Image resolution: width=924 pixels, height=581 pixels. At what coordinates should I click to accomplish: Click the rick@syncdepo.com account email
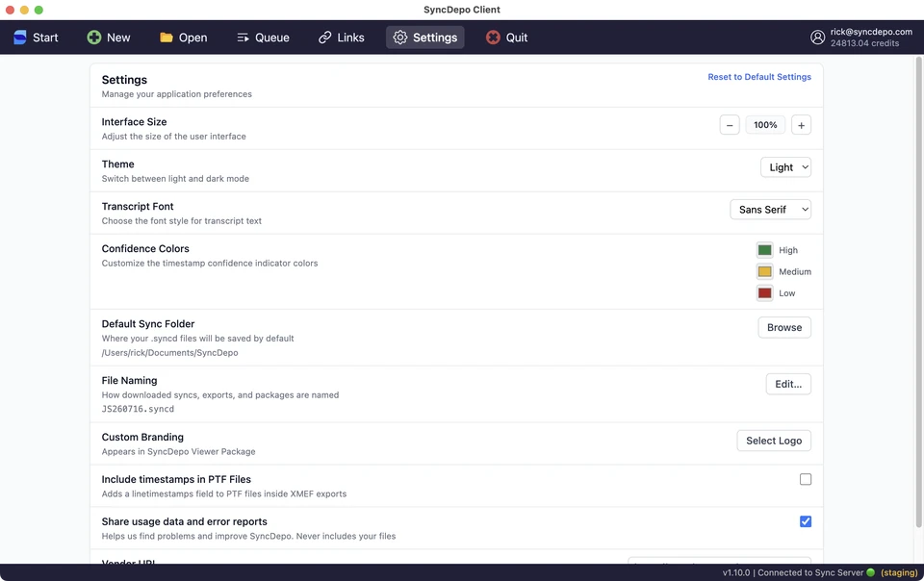[x=871, y=32]
